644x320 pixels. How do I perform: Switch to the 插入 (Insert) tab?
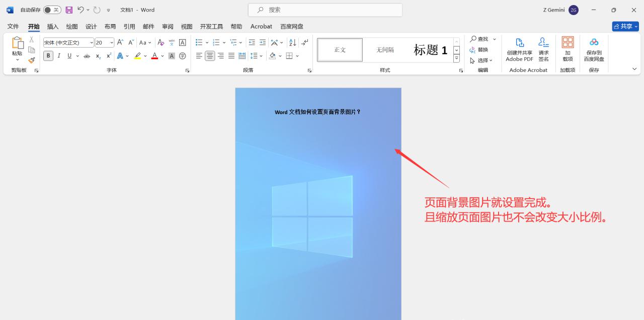coord(53,27)
